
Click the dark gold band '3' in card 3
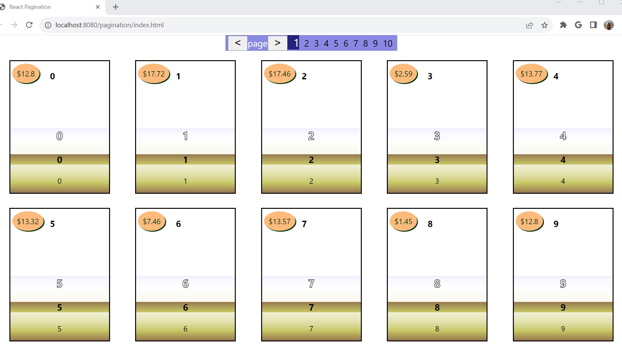[437, 160]
